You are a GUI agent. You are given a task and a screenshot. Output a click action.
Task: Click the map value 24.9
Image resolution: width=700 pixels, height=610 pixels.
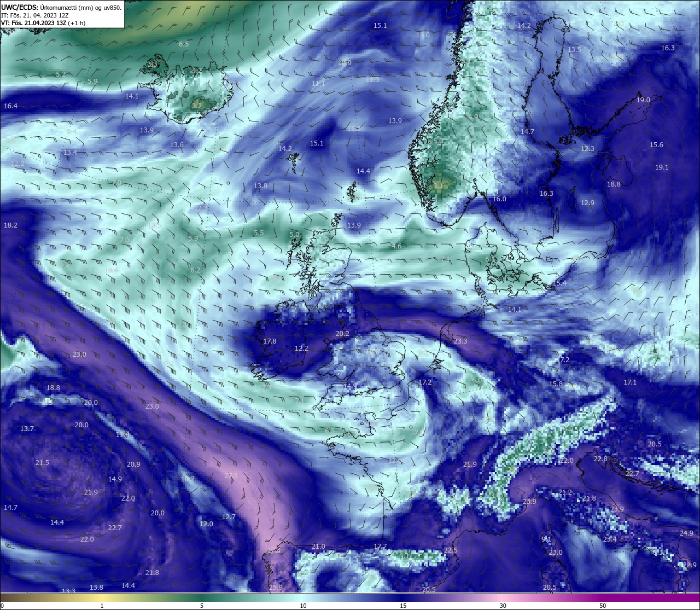pos(686,533)
